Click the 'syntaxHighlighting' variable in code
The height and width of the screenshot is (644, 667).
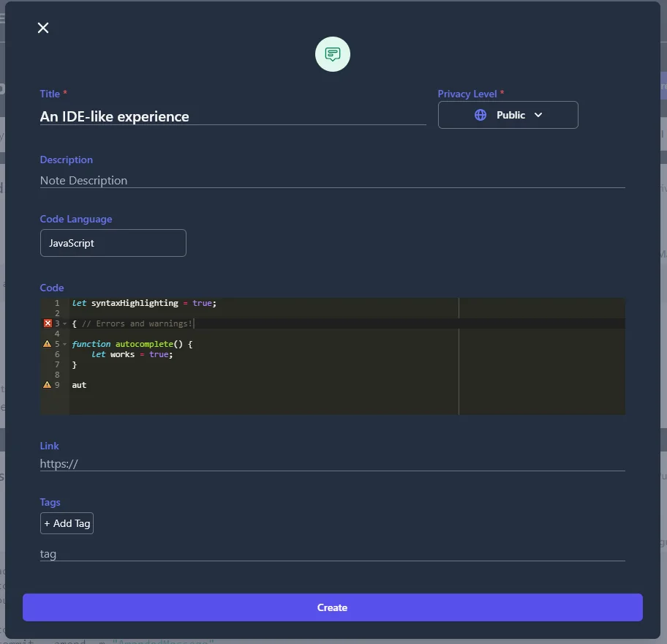pos(135,303)
